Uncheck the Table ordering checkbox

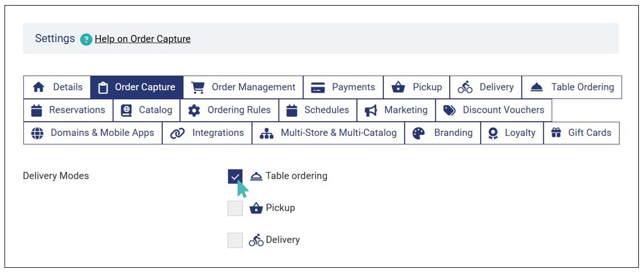(x=235, y=176)
